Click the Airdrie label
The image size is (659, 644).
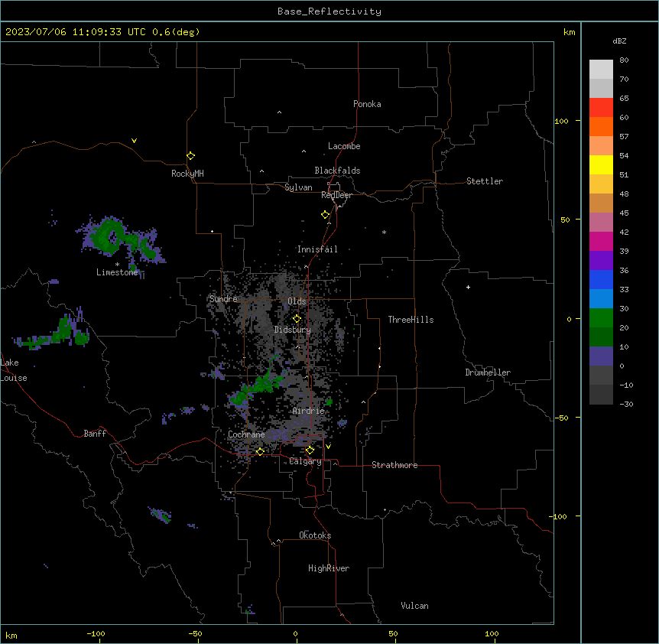tap(309, 411)
